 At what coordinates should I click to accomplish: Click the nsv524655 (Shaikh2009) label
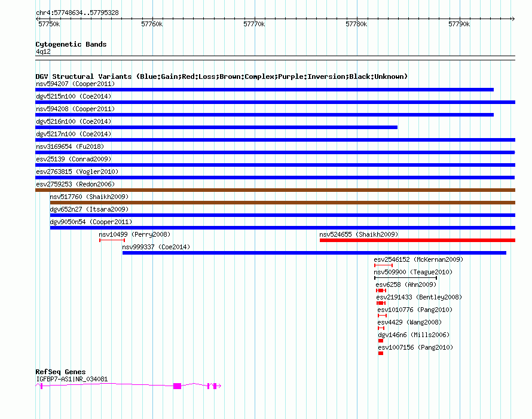(x=359, y=234)
